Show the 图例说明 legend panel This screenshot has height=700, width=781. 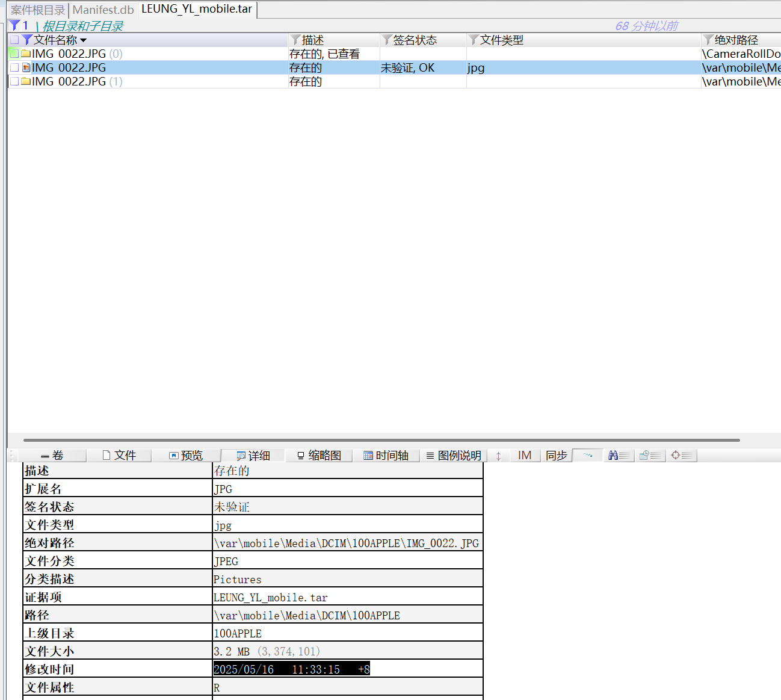coord(453,455)
